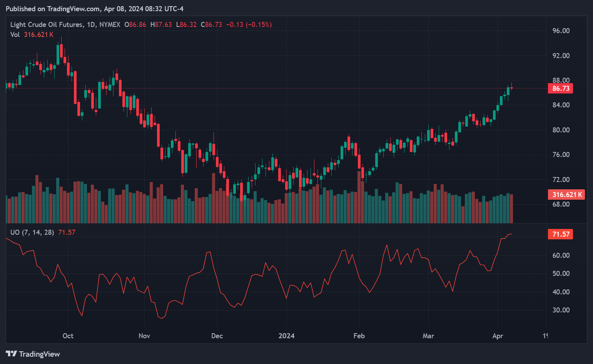Click the UO value tag 71.57 on axis
This screenshot has width=593, height=364.
click(x=560, y=234)
